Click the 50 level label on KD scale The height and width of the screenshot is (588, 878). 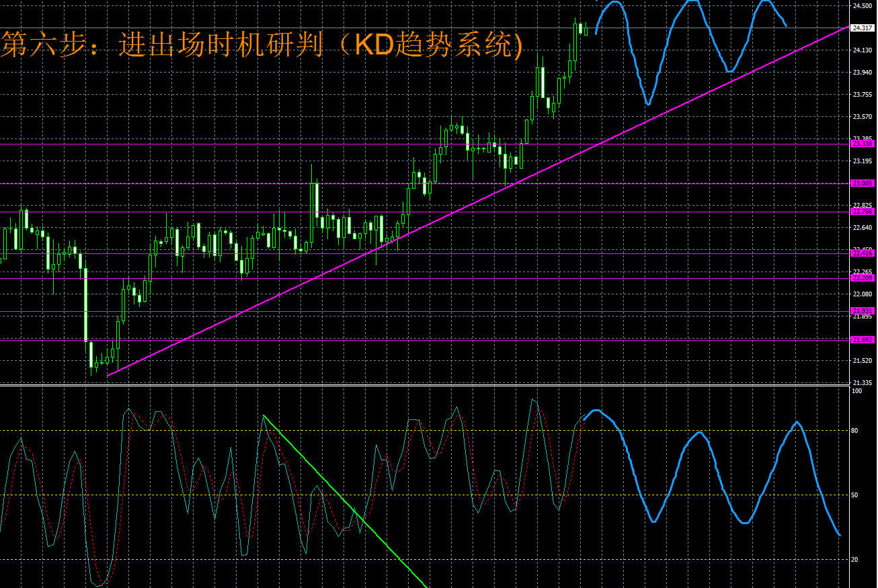coord(856,495)
